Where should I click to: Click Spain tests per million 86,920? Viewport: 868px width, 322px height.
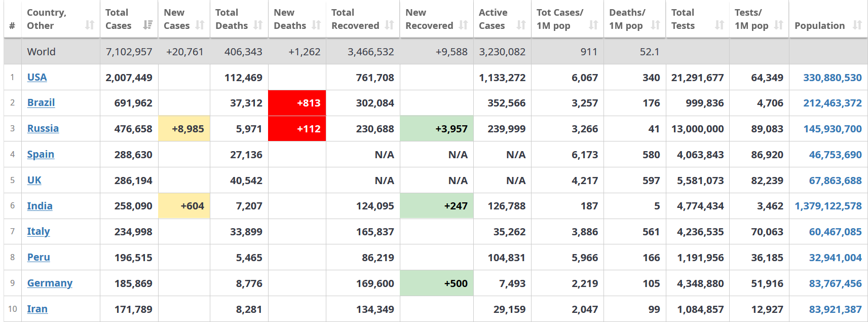[x=767, y=155]
